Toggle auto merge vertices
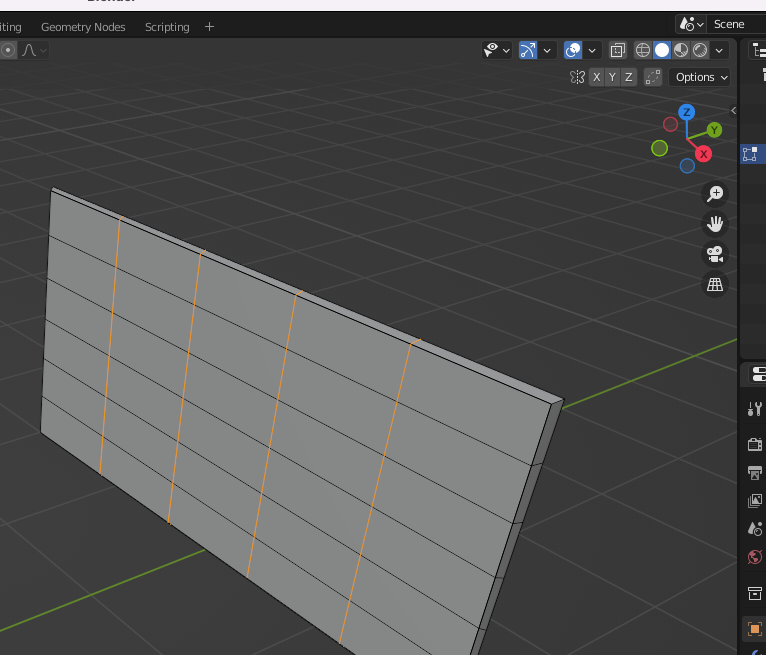The width and height of the screenshot is (766, 655). tap(653, 77)
